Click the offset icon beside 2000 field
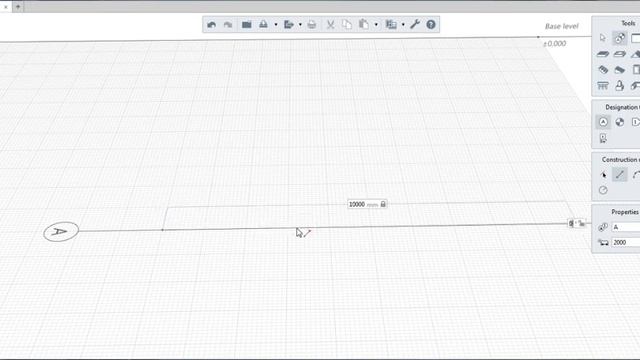 pyautogui.click(x=603, y=242)
